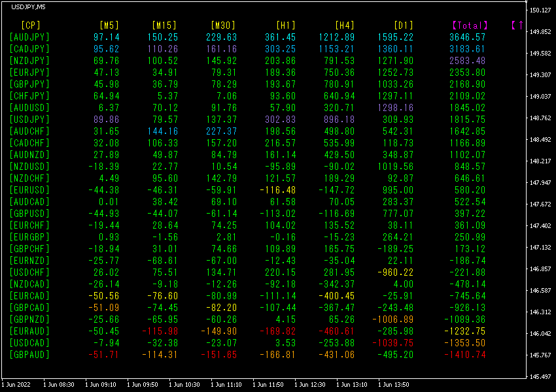
Task: Click the [GBPUSD] row label
Action: (x=29, y=214)
